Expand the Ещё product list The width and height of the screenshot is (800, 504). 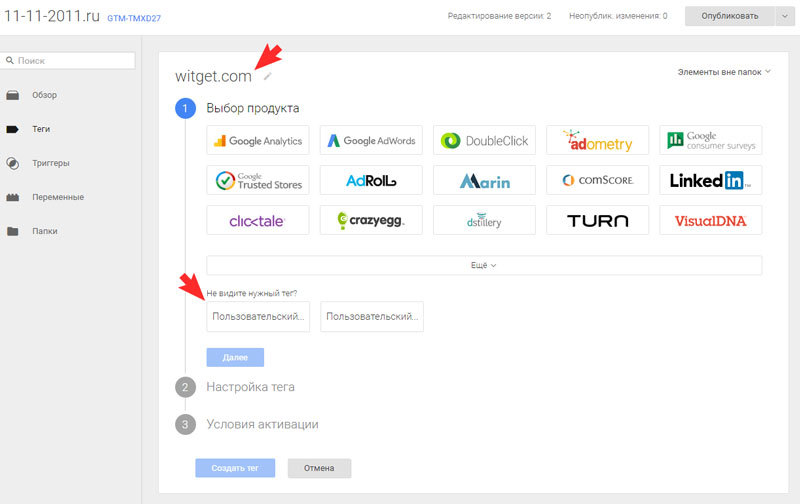coord(484,265)
